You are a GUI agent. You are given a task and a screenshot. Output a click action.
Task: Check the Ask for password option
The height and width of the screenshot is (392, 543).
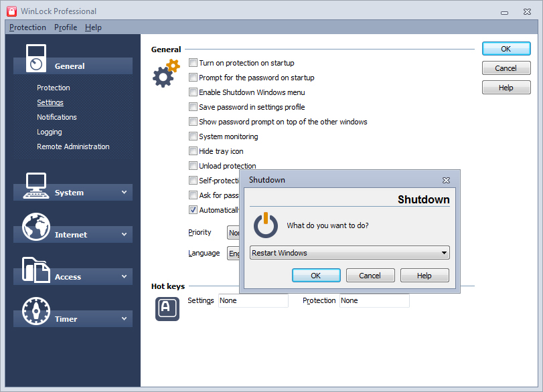(193, 195)
